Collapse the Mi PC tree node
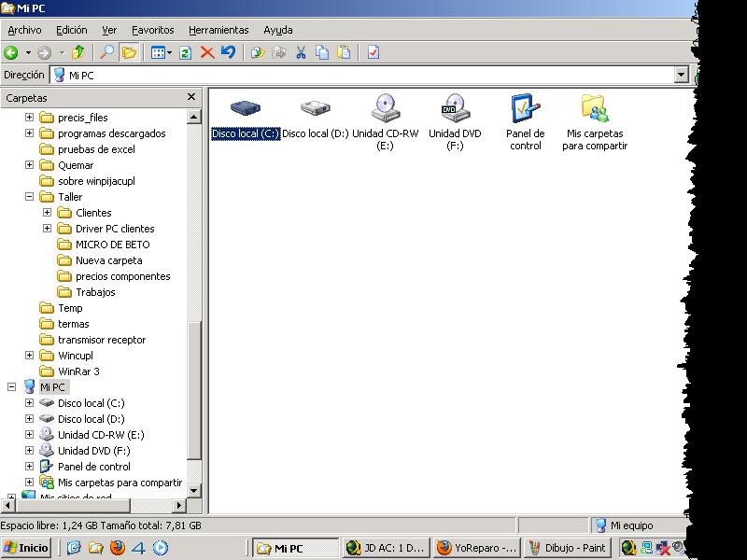The height and width of the screenshot is (560, 747). pyautogui.click(x=12, y=386)
